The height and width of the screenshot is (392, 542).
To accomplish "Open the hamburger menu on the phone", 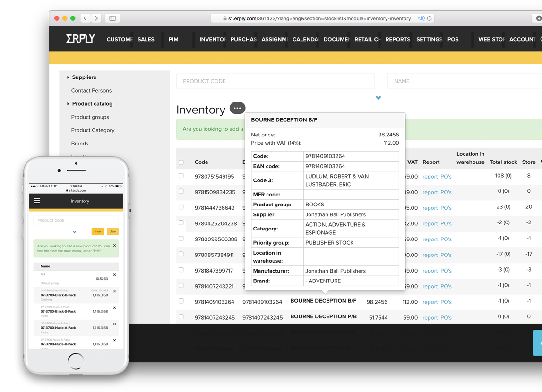I will coord(37,201).
